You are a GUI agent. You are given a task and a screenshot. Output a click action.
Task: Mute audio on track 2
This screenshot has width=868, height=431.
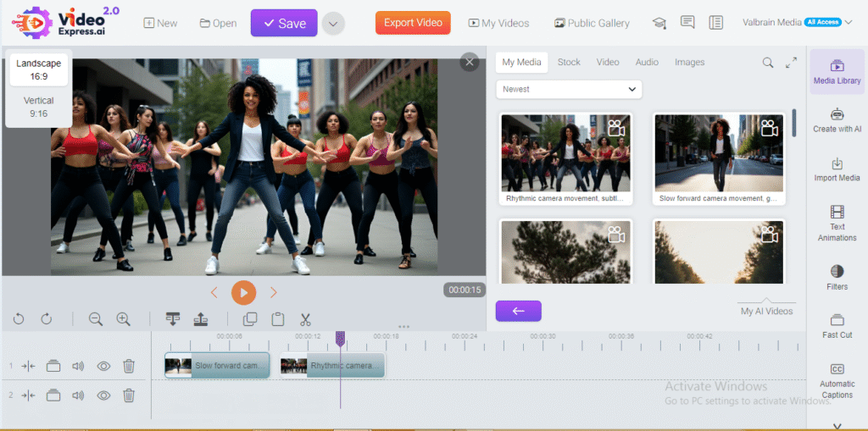pos(78,395)
